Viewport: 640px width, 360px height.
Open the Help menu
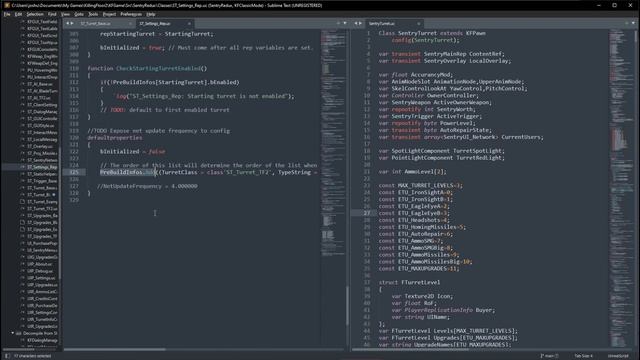coord(151,14)
